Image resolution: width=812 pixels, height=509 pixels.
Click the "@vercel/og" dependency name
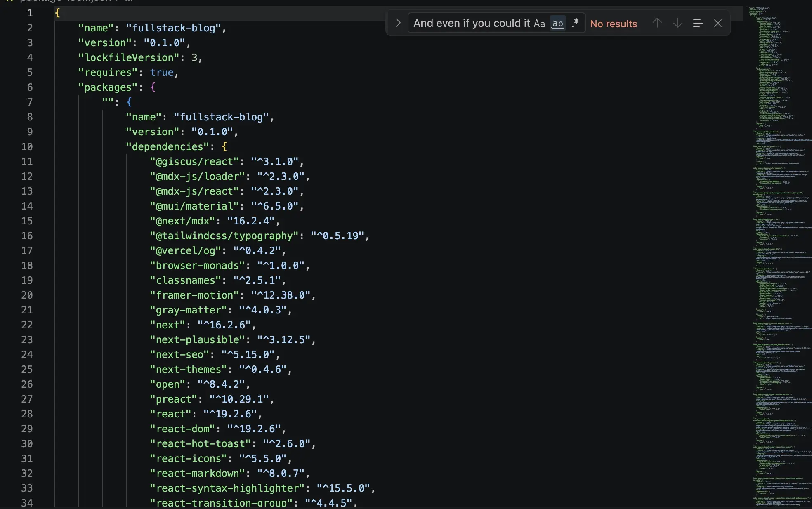(x=185, y=250)
